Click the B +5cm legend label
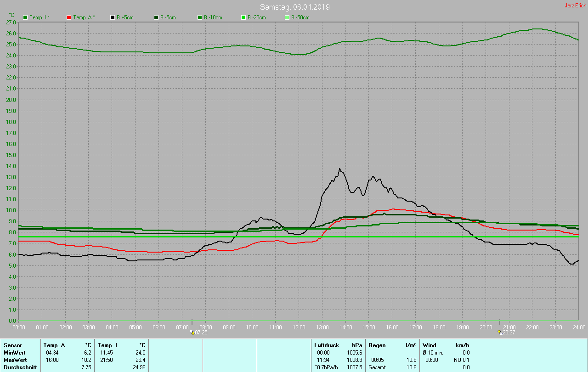Image resolution: width=588 pixels, height=372 pixels. pos(124,17)
